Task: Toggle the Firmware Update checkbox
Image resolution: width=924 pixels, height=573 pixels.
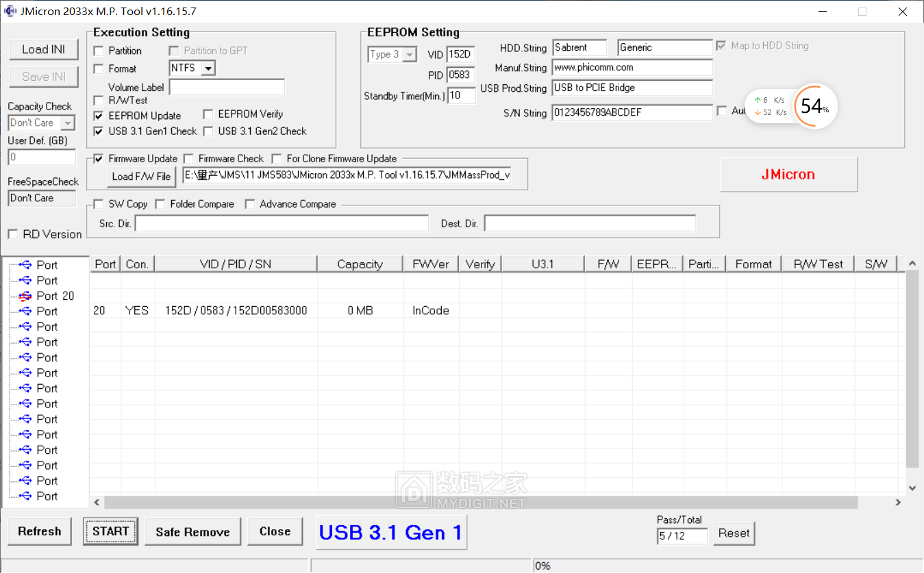Action: tap(99, 159)
